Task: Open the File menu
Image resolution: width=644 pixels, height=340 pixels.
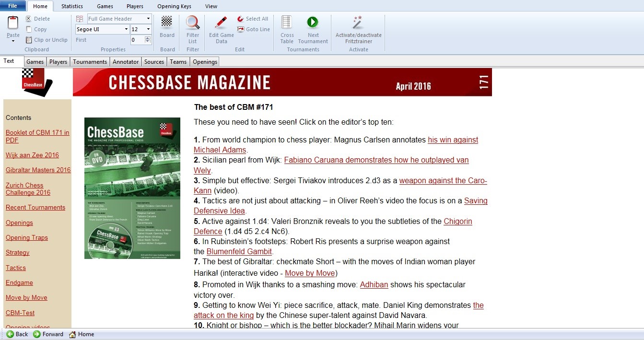Action: 13,6
